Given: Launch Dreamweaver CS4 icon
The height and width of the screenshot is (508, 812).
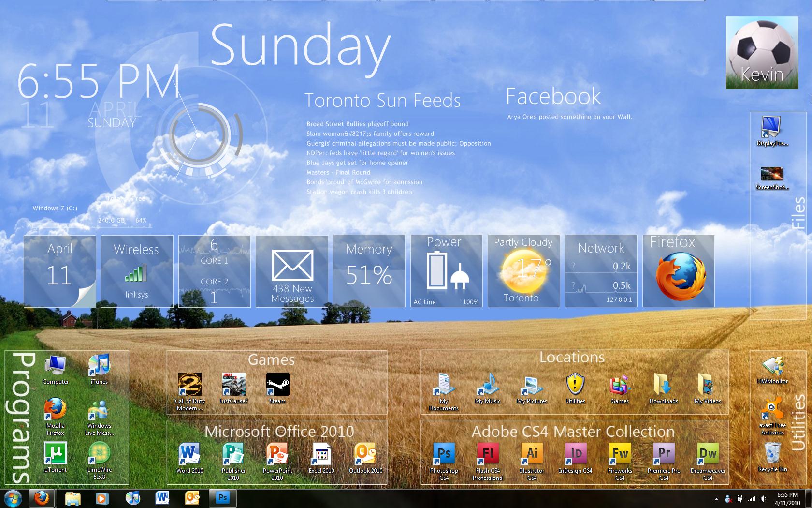Looking at the screenshot, I should pos(708,462).
